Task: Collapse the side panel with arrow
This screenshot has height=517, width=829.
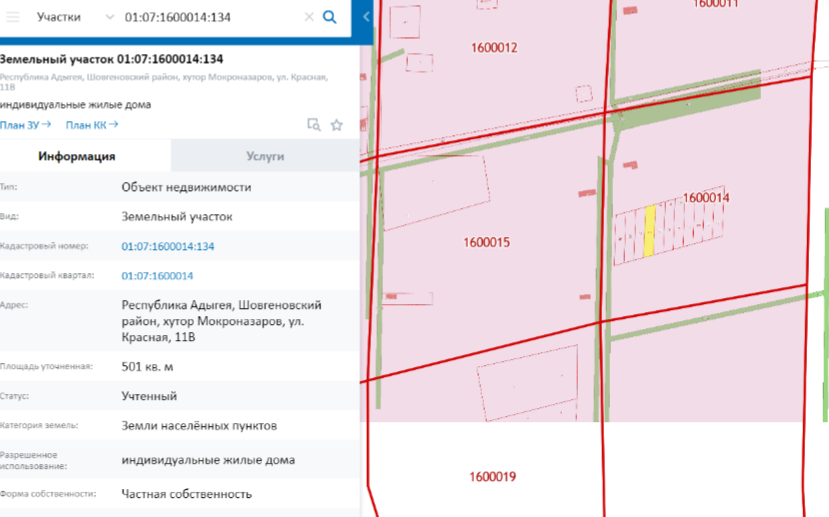Action: [x=366, y=17]
